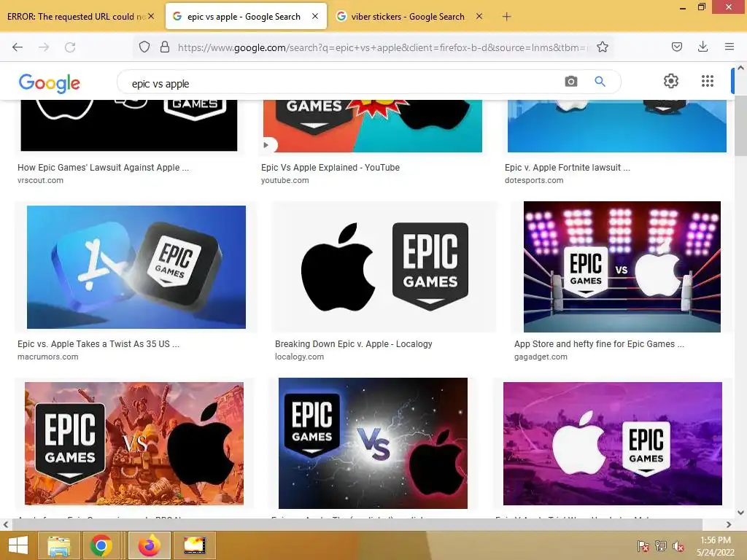Go to Google home via logo
The height and width of the screenshot is (560, 747).
click(50, 83)
